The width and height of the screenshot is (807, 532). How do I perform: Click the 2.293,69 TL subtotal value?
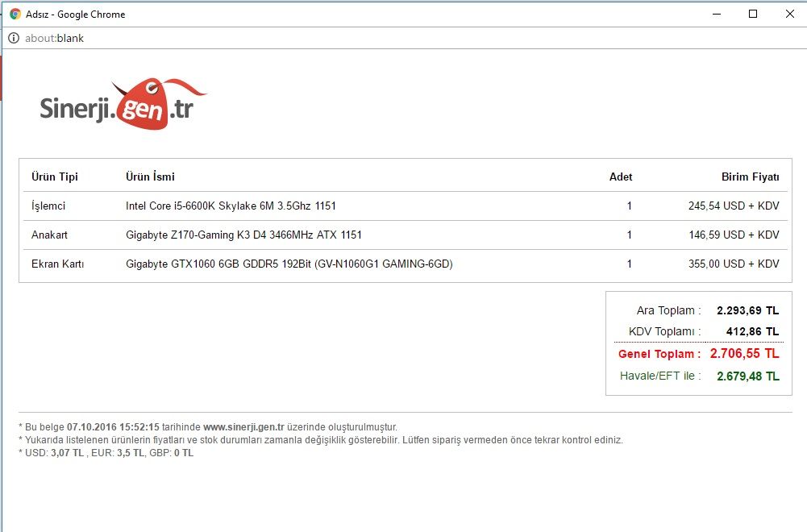pos(748,310)
